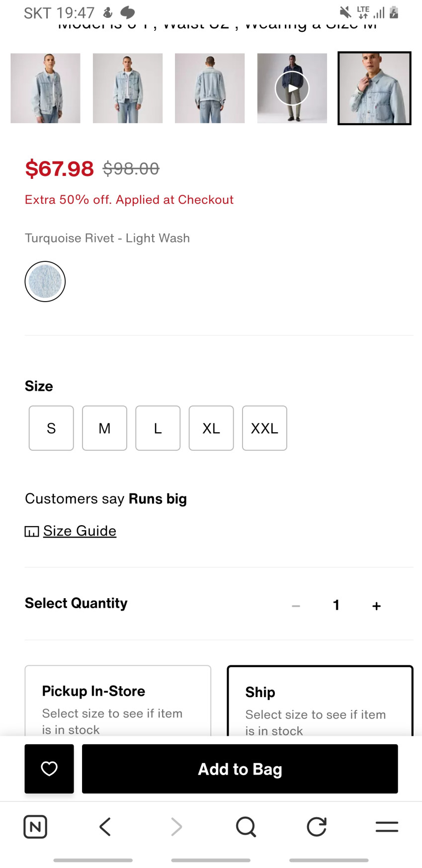Viewport: 422px width, 868px height.
Task: Tap the heart wishlist button
Action: tap(49, 769)
